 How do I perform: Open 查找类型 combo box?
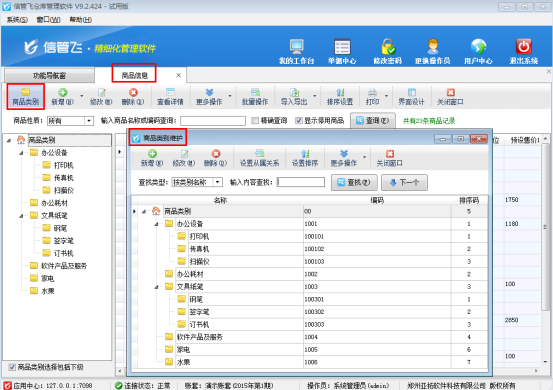pyautogui.click(x=218, y=182)
